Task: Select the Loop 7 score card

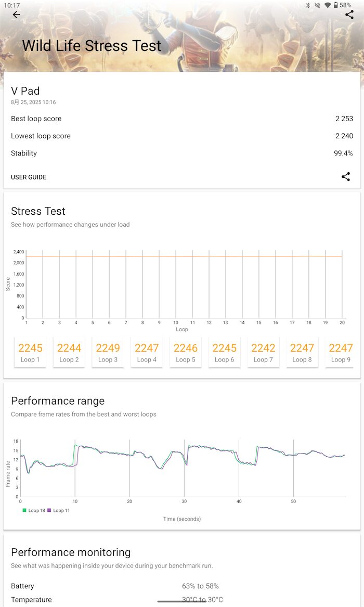Action: [x=264, y=352]
